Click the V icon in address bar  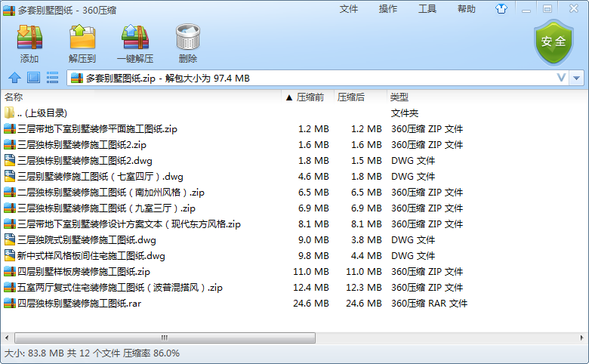(561, 78)
